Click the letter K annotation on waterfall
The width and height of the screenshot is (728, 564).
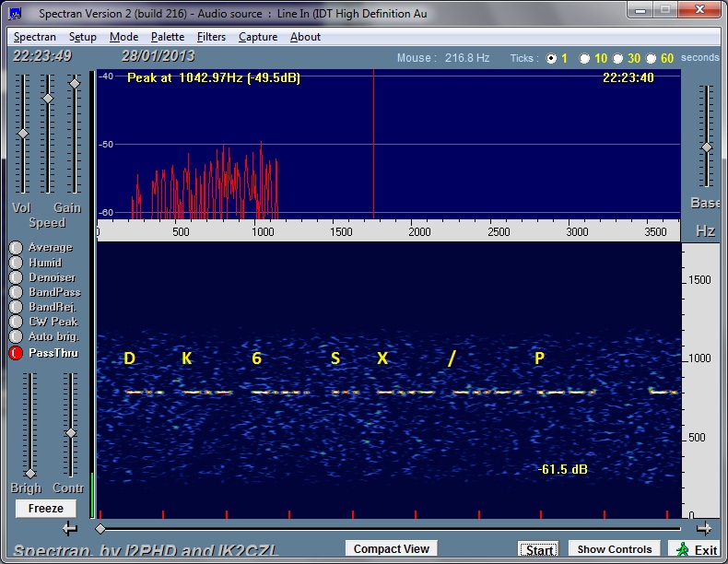point(187,358)
